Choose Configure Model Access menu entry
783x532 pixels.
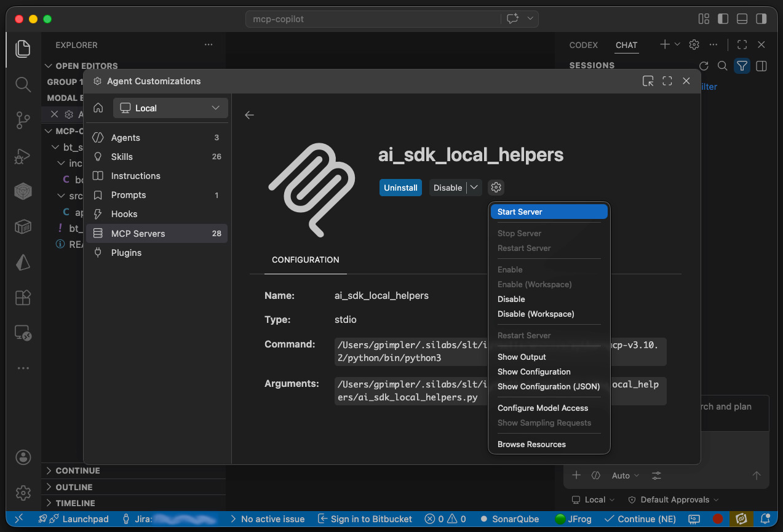[549, 408]
